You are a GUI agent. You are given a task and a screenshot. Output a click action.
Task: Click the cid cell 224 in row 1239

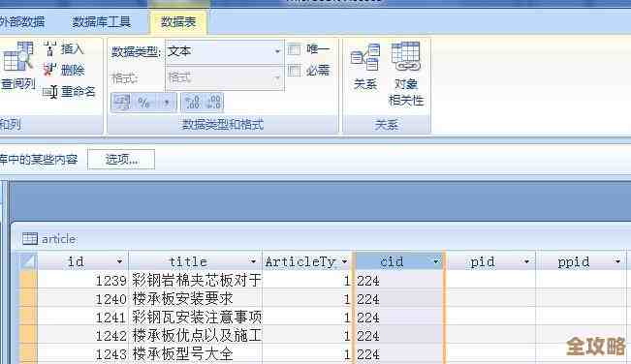coord(399,281)
